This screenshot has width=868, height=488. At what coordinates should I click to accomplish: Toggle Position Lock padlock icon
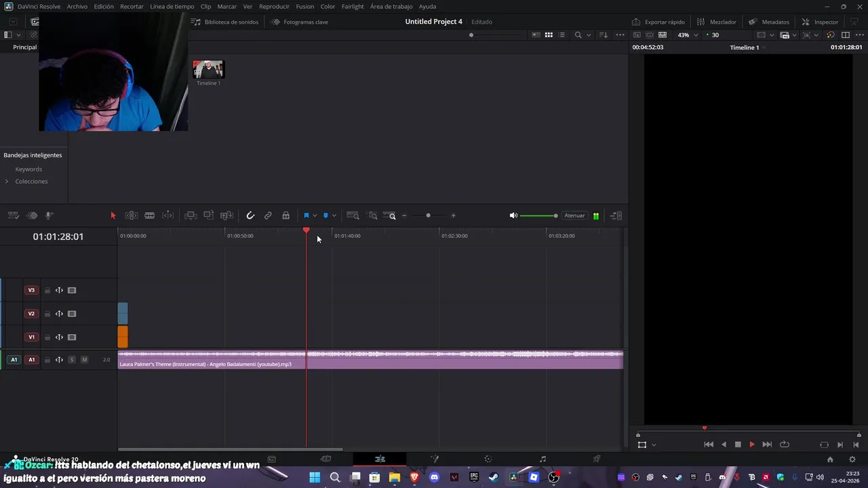(286, 216)
